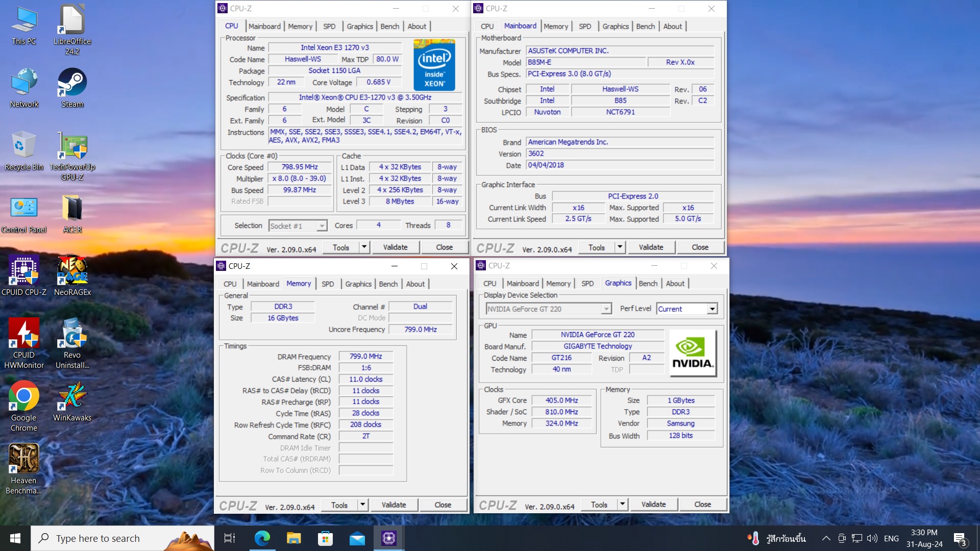Launch CPUID CPU-Z desktop shortcut
Viewport: 980px width, 551px height.
click(x=24, y=270)
